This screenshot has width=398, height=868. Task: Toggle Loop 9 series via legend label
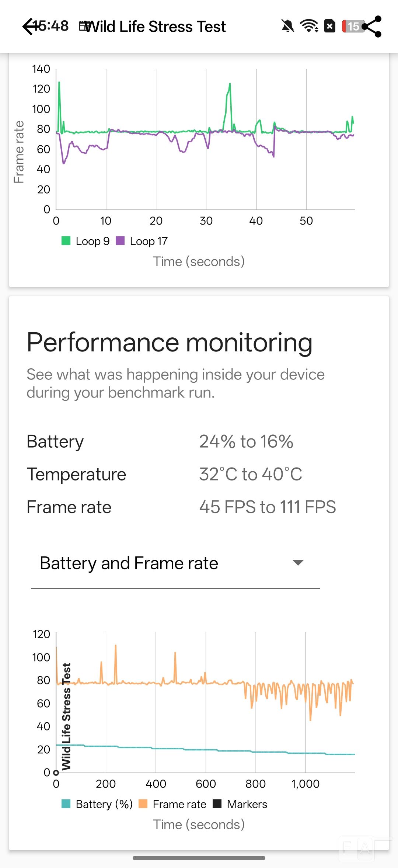(92, 241)
